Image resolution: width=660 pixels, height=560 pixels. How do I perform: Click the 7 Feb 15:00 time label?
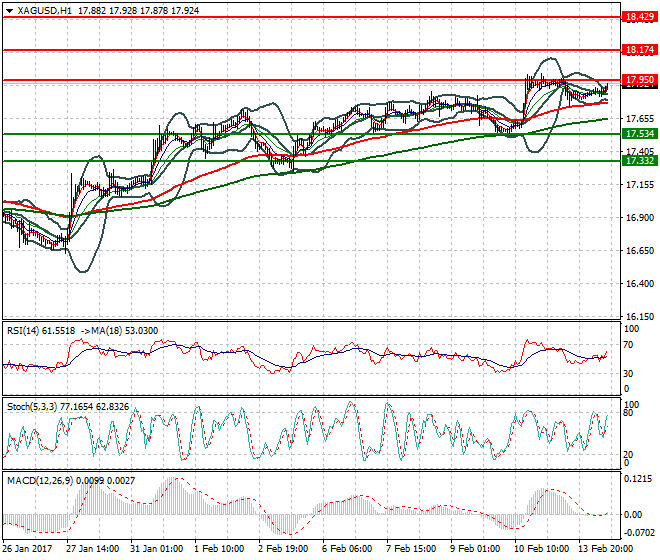point(411,549)
